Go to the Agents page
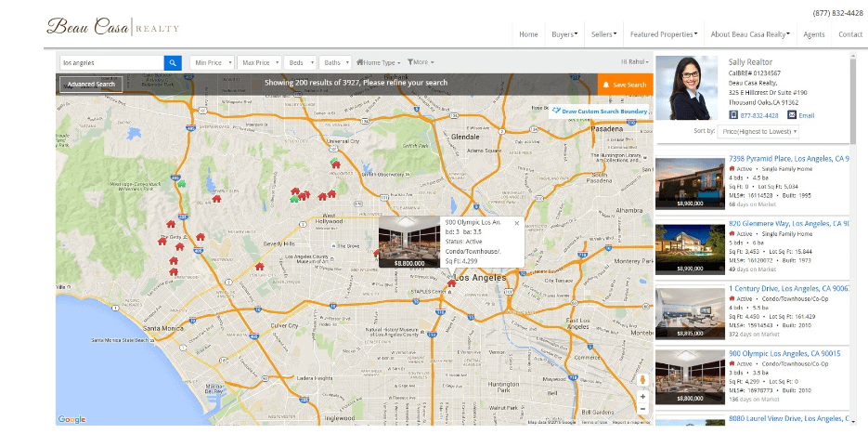The width and height of the screenshot is (868, 447). [x=814, y=34]
